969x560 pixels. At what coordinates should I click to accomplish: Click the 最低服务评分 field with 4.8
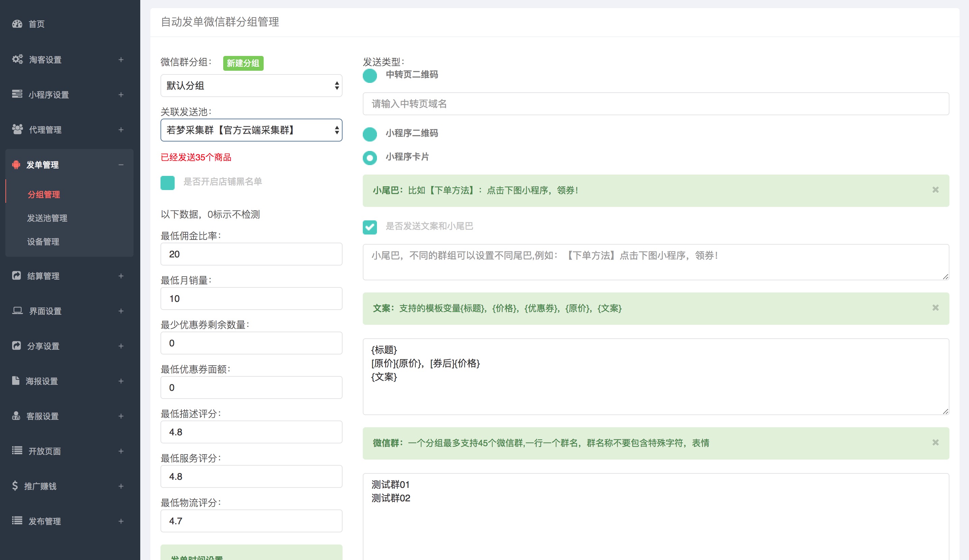pos(252,476)
